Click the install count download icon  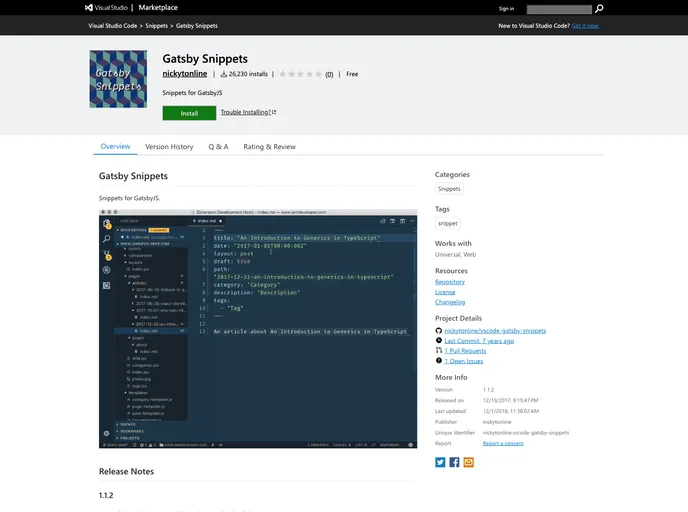224,74
